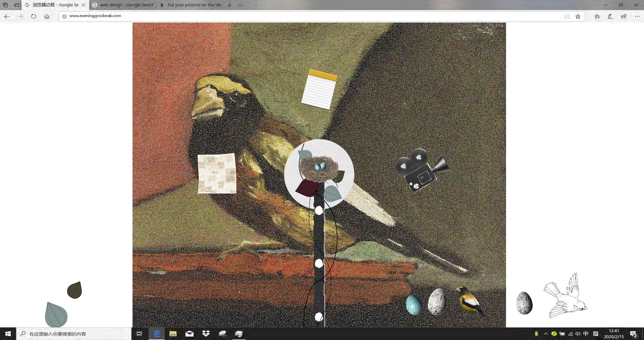Click the top white dot on the strip

tap(319, 210)
